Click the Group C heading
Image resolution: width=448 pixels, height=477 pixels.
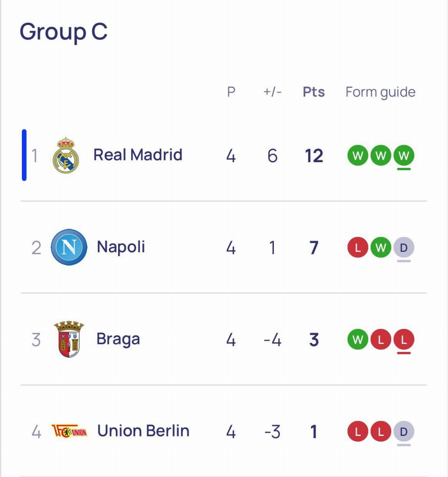[64, 32]
